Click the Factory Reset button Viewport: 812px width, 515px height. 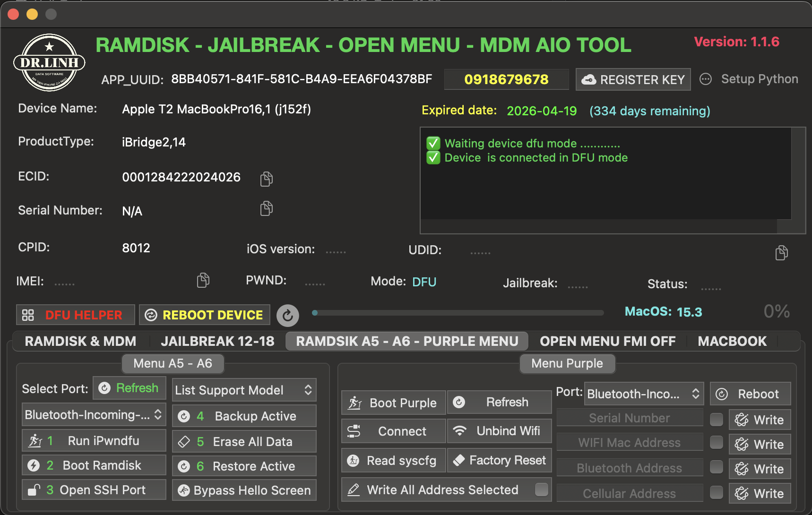click(x=499, y=460)
